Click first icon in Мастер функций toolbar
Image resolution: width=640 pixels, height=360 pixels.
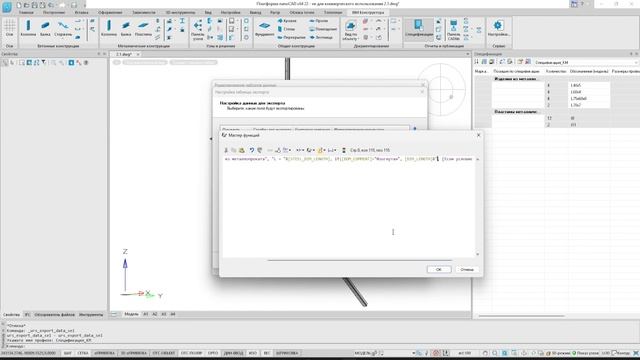coord(226,150)
